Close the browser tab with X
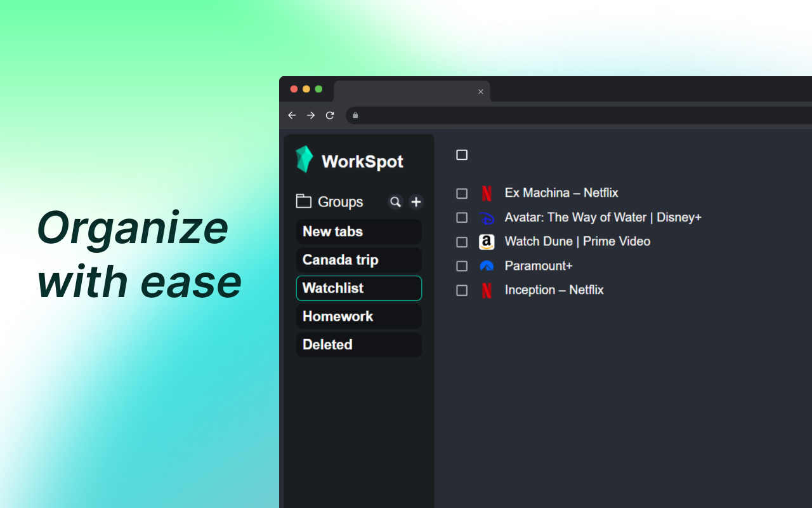Image resolution: width=812 pixels, height=508 pixels. click(x=481, y=91)
